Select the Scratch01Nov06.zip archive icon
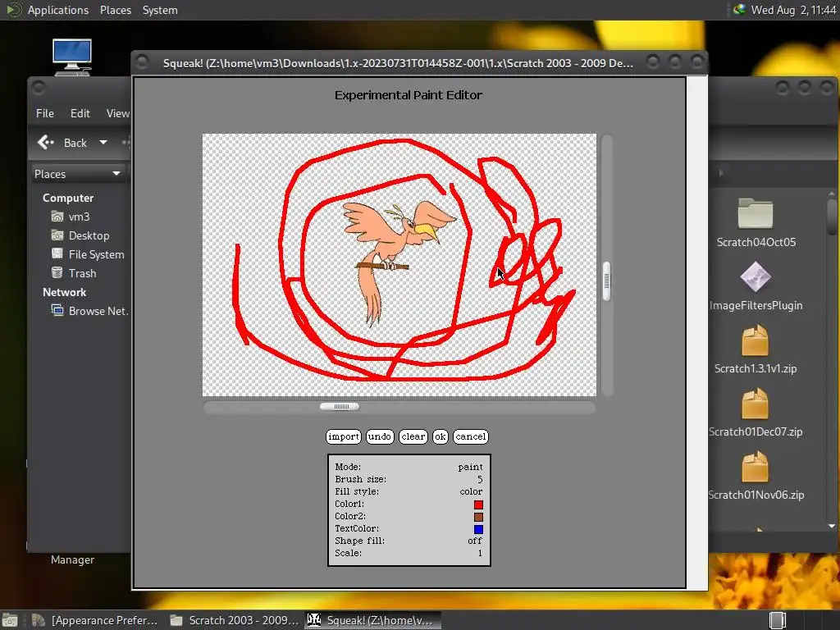This screenshot has height=630, width=840. tap(756, 467)
